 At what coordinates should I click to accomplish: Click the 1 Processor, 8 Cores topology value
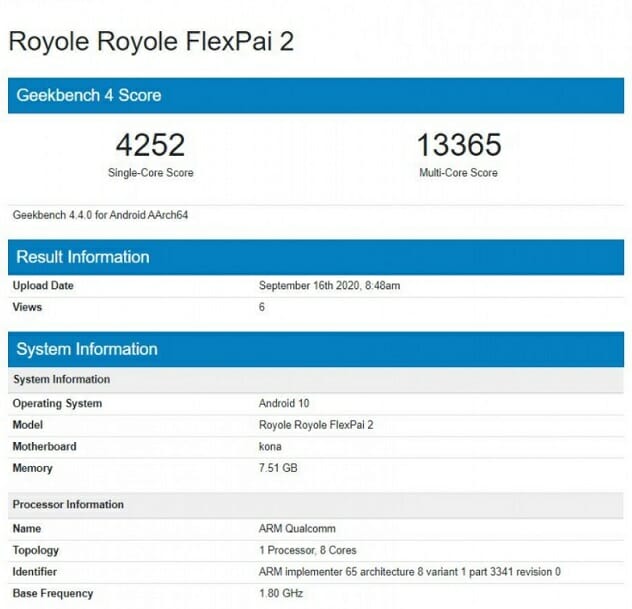click(x=307, y=550)
